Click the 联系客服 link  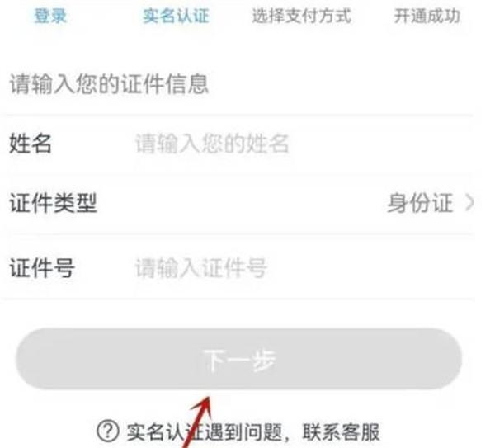click(x=342, y=431)
